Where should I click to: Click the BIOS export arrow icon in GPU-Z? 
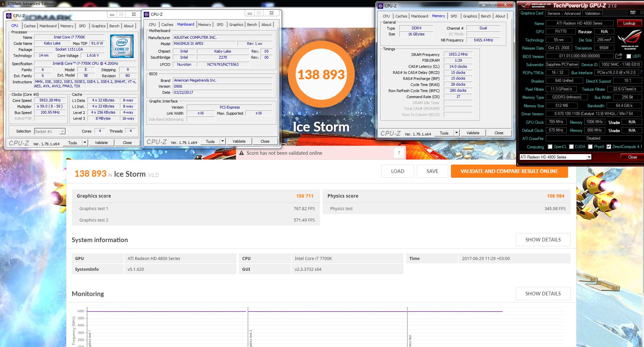[619, 56]
